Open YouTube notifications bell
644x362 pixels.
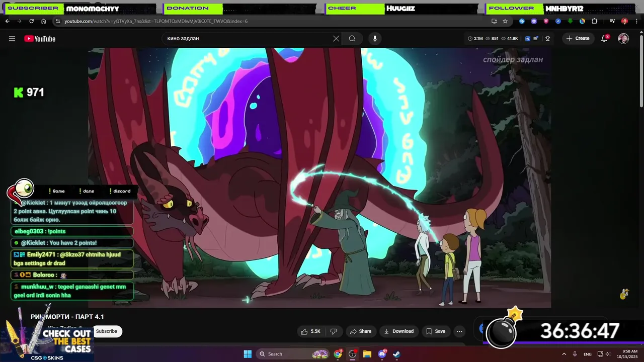tap(604, 38)
